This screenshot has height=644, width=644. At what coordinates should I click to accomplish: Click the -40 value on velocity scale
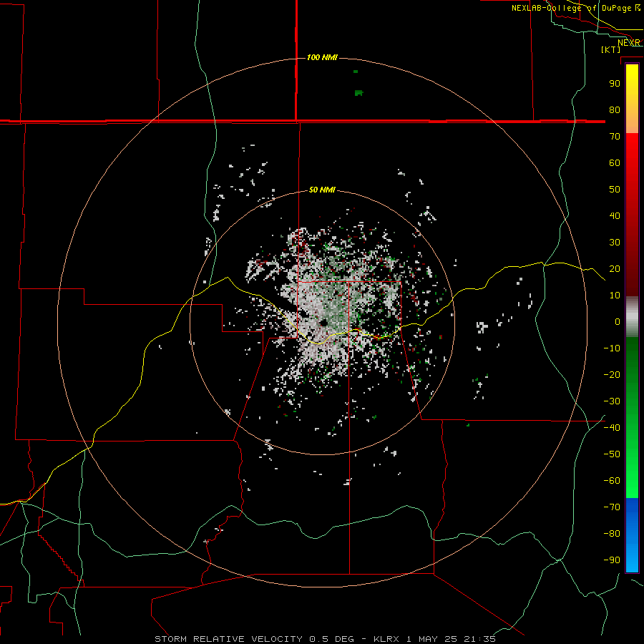point(612,428)
